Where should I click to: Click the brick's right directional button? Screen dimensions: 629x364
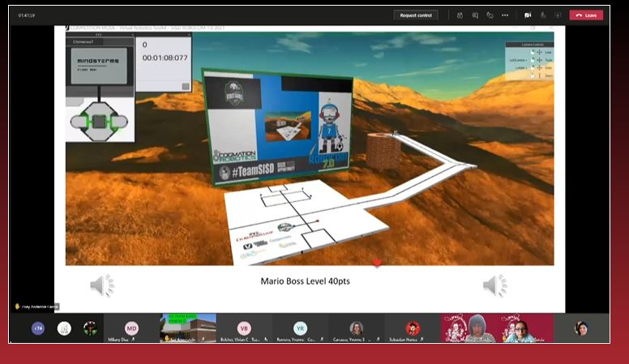pos(118,122)
